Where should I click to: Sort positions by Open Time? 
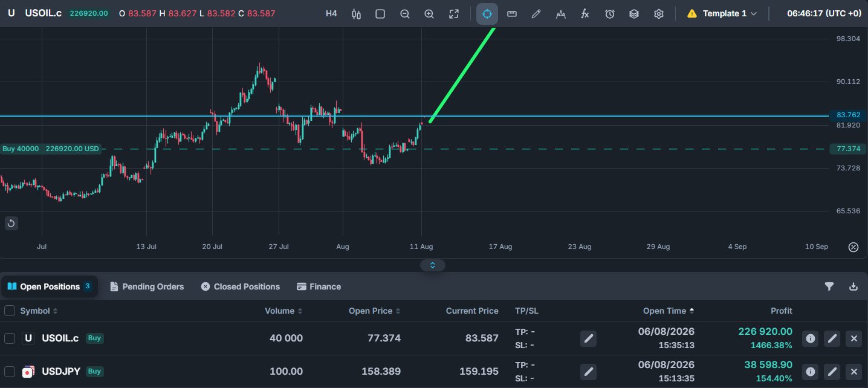669,311
